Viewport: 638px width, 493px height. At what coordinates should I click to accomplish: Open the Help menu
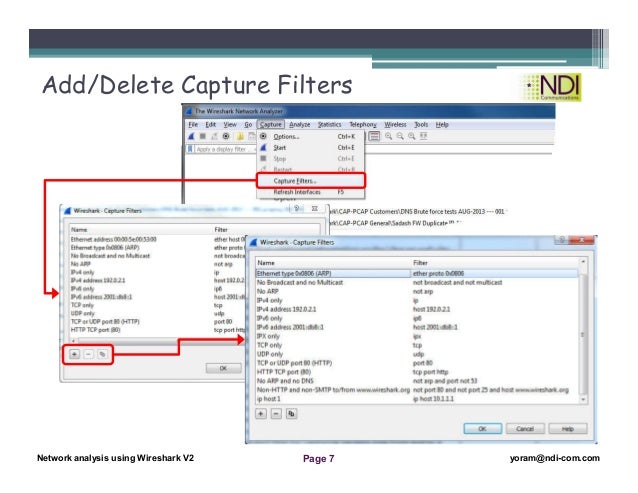click(x=442, y=124)
